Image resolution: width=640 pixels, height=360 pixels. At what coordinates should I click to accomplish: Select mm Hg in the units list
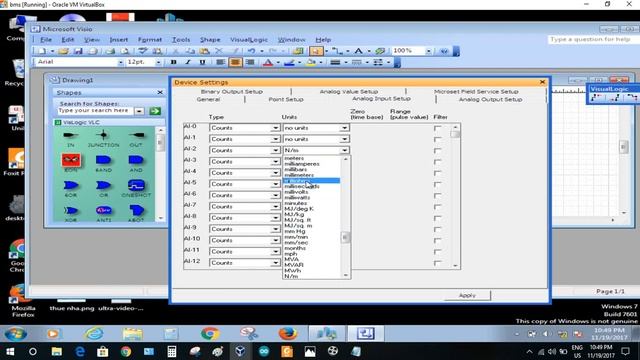[x=294, y=231]
